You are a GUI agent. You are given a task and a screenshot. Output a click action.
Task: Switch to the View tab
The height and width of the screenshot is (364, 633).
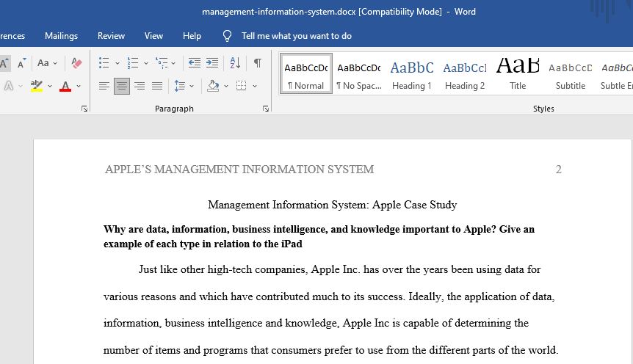(x=153, y=36)
